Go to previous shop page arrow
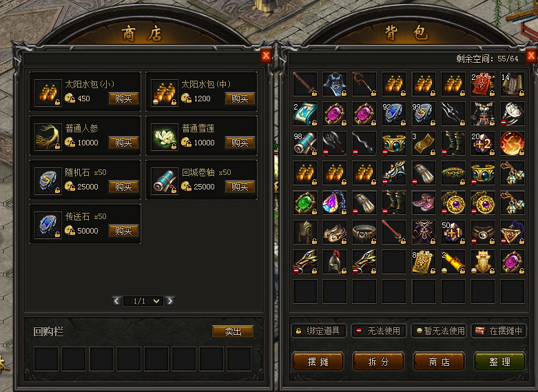538x392 pixels. coord(116,301)
